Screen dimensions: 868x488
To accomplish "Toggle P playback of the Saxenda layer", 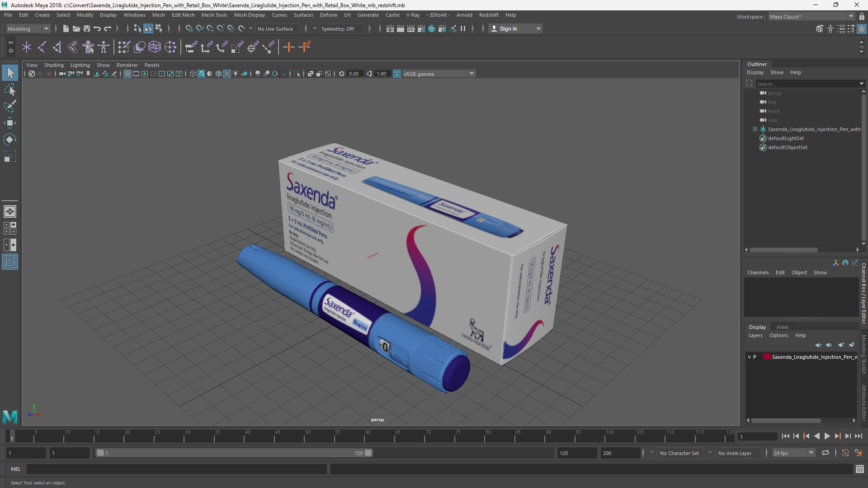I will (755, 357).
